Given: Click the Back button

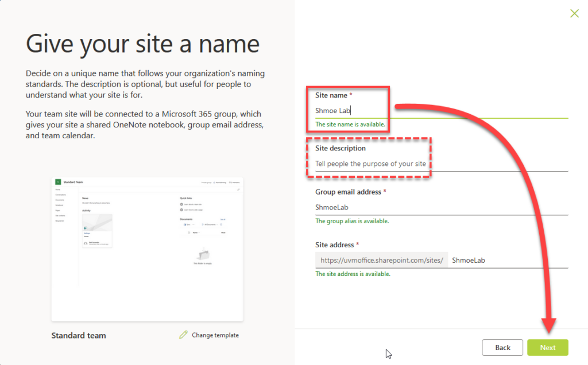Looking at the screenshot, I should click(502, 347).
